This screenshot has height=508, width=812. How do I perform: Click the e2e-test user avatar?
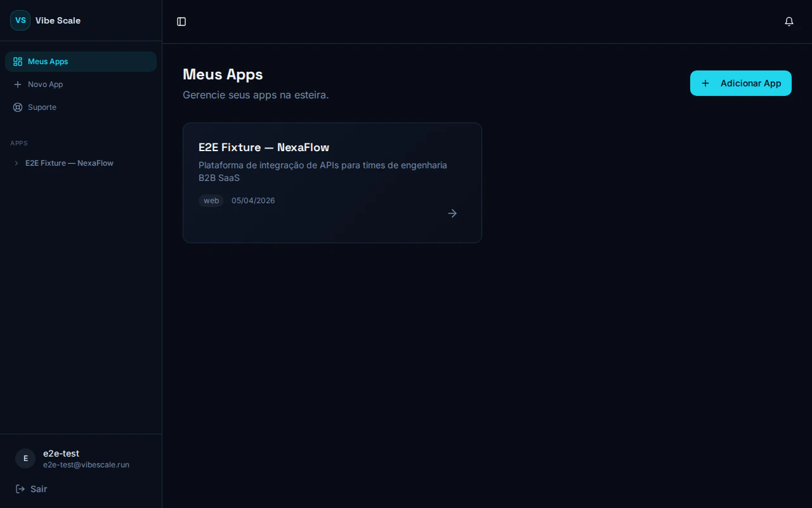pyautogui.click(x=25, y=458)
